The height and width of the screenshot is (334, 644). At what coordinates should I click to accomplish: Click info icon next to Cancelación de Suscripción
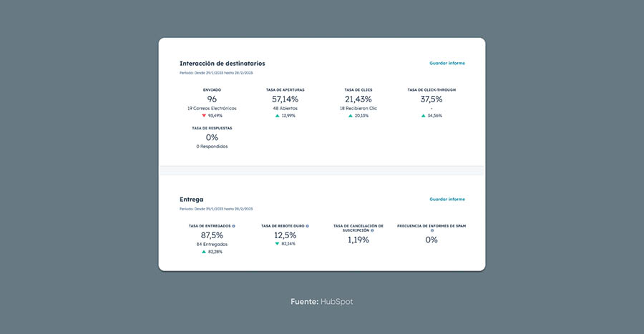(x=372, y=230)
